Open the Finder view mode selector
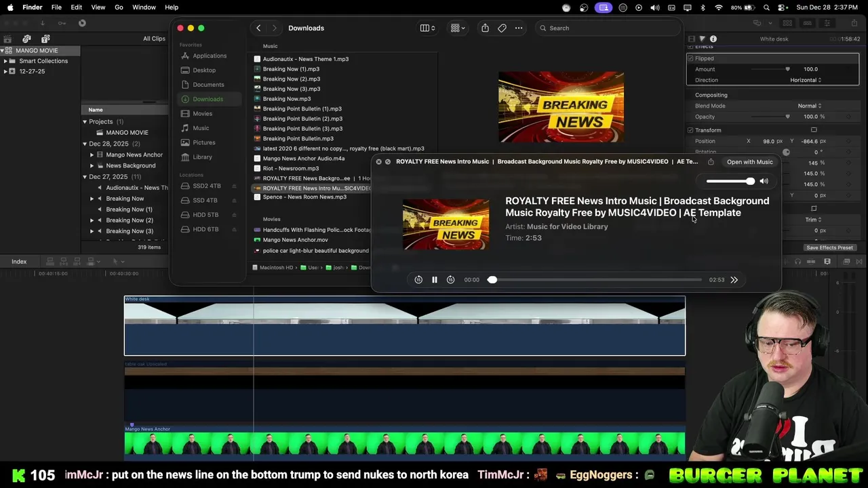Image resolution: width=868 pixels, height=488 pixels. click(428, 28)
